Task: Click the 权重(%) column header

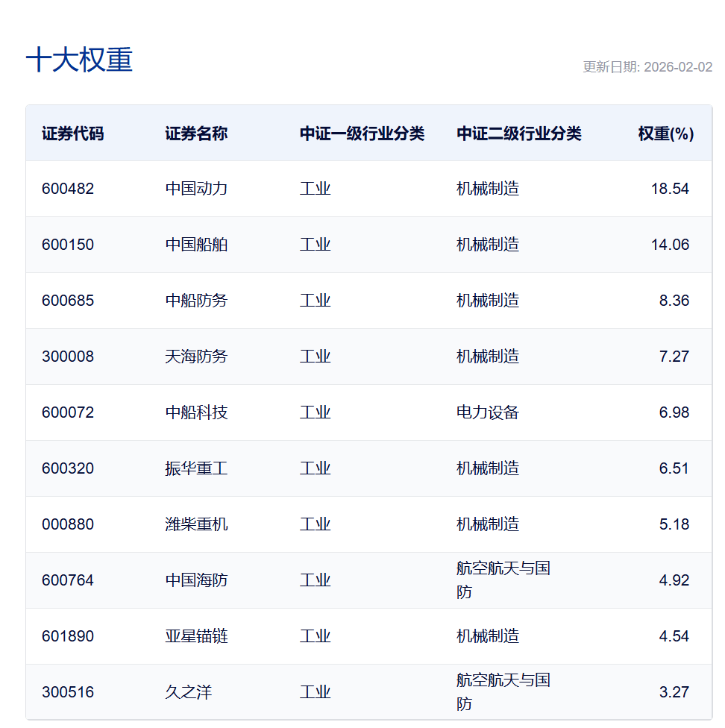Action: tap(665, 134)
